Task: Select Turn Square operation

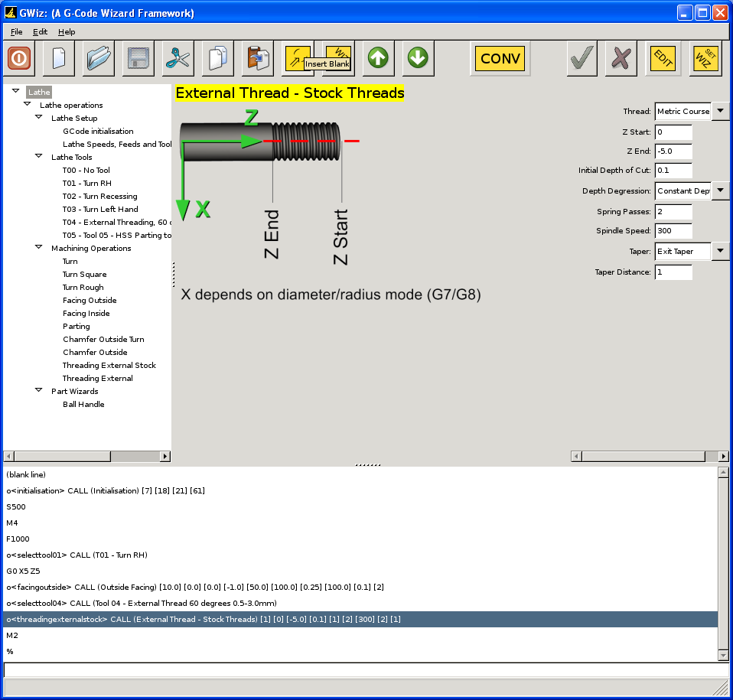Action: pyautogui.click(x=85, y=275)
